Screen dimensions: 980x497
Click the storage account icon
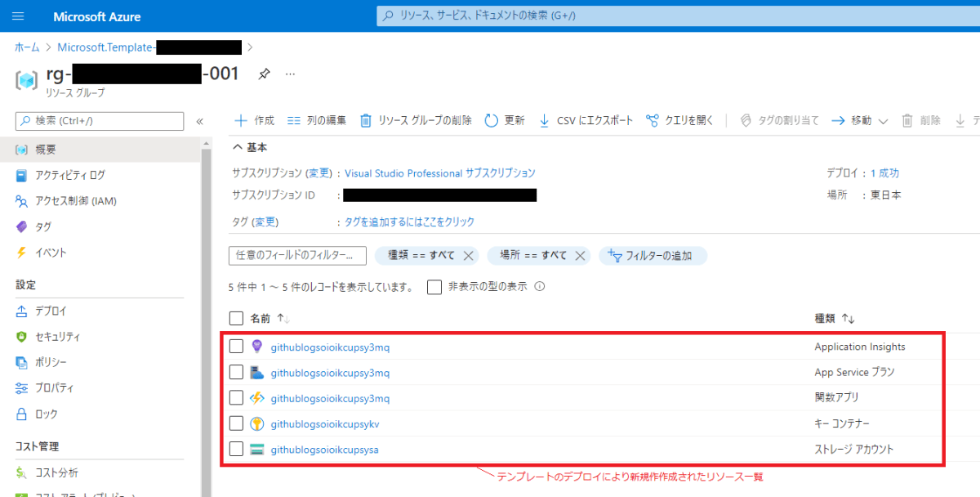pyautogui.click(x=257, y=449)
